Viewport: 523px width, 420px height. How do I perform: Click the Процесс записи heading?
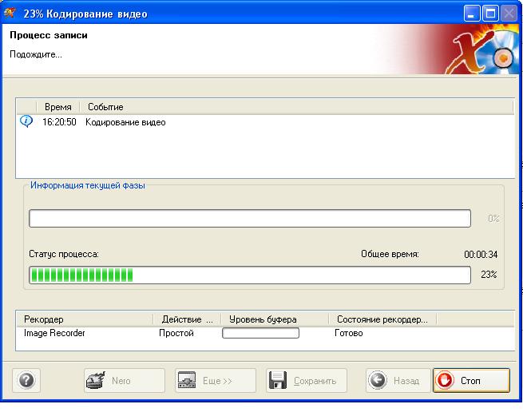coord(49,35)
